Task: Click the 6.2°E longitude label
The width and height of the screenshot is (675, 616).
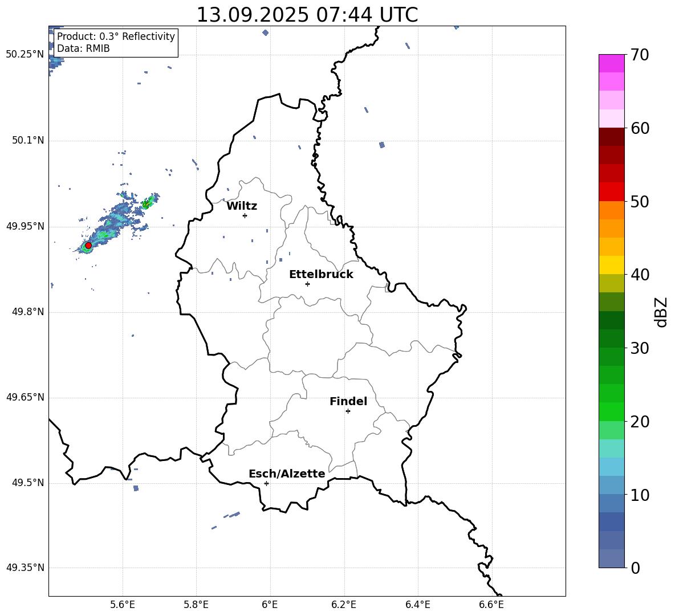Action: (x=344, y=605)
